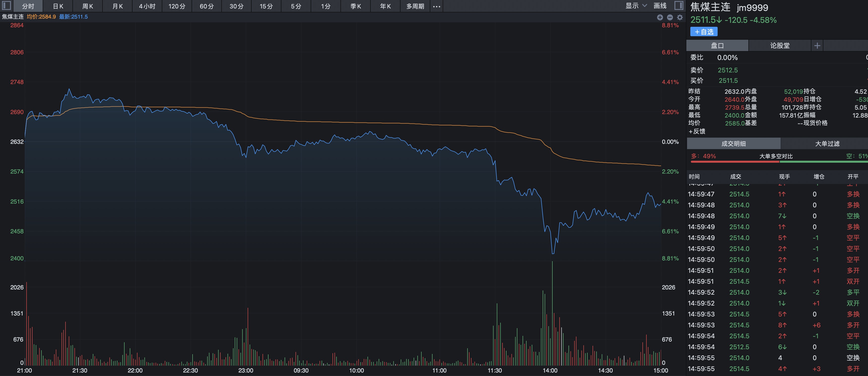This screenshot has width=868, height=376.
Task: Toggle the left sidebar panel icon
Action: (6, 6)
